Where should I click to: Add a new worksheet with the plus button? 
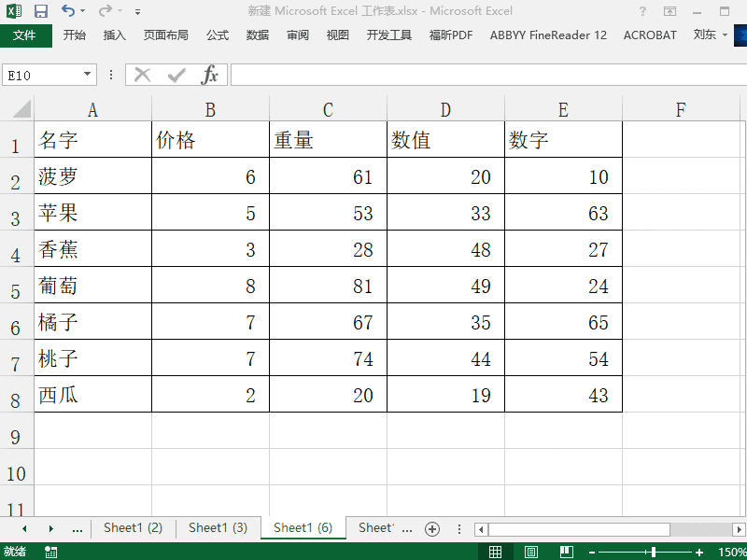pos(432,527)
